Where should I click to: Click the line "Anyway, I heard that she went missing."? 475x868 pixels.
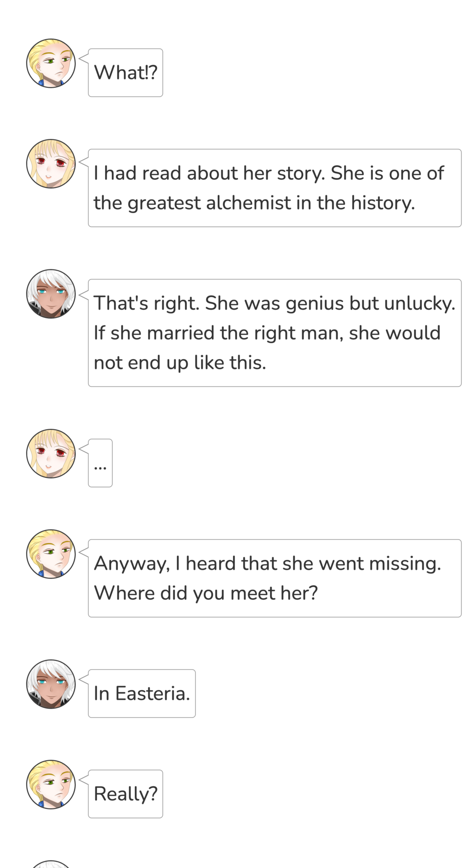click(x=267, y=563)
